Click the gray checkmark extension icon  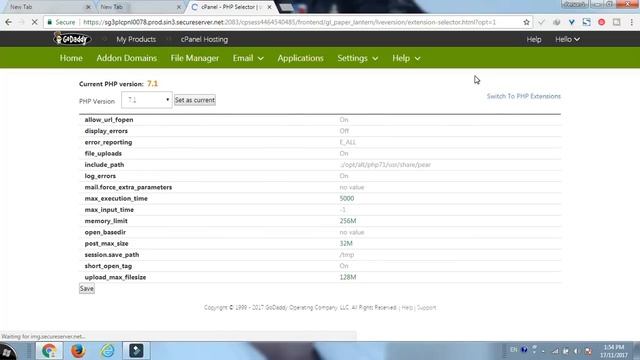coord(541,22)
